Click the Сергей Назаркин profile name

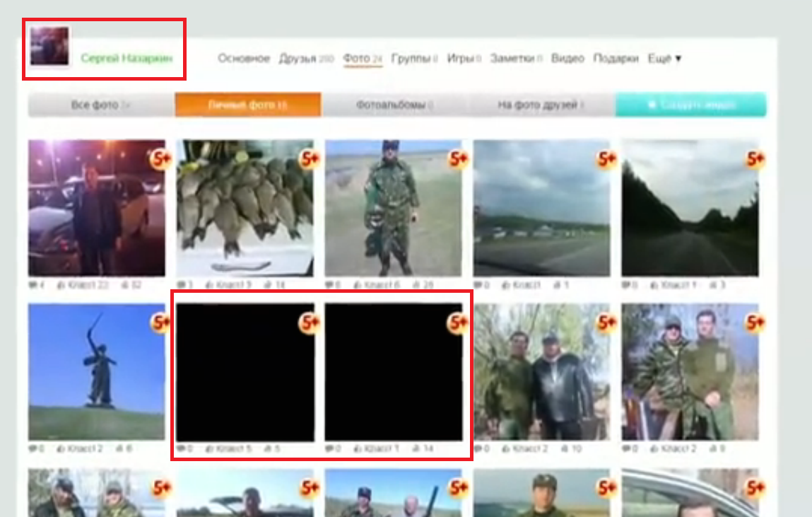pyautogui.click(x=127, y=58)
